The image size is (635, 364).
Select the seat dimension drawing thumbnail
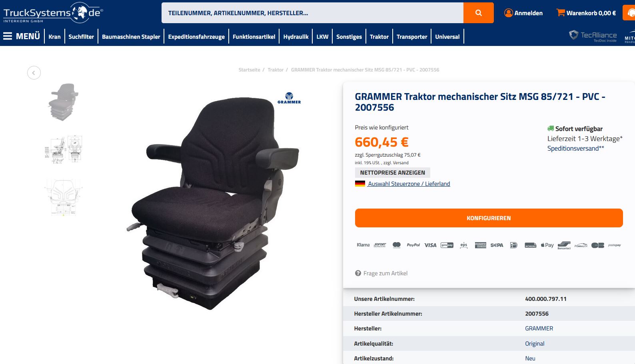64,149
